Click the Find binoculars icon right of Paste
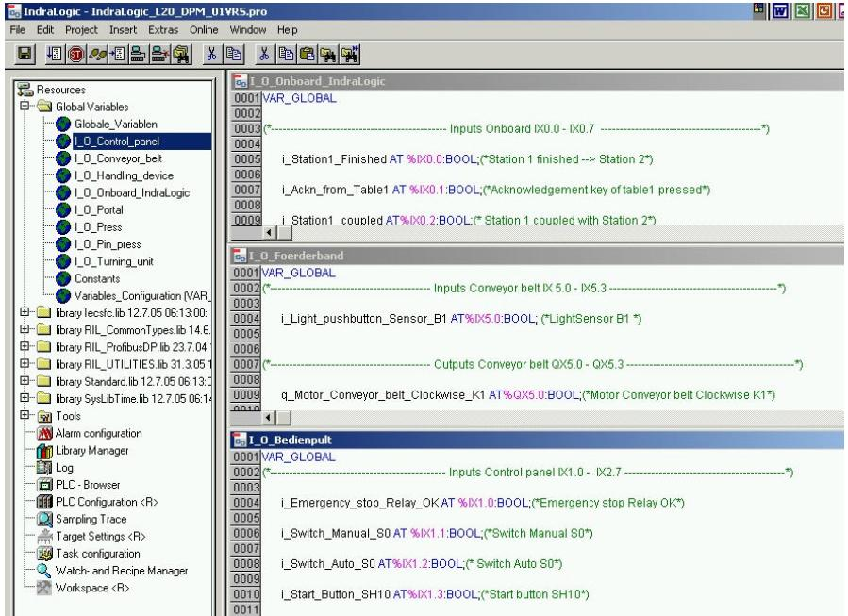 (x=327, y=54)
